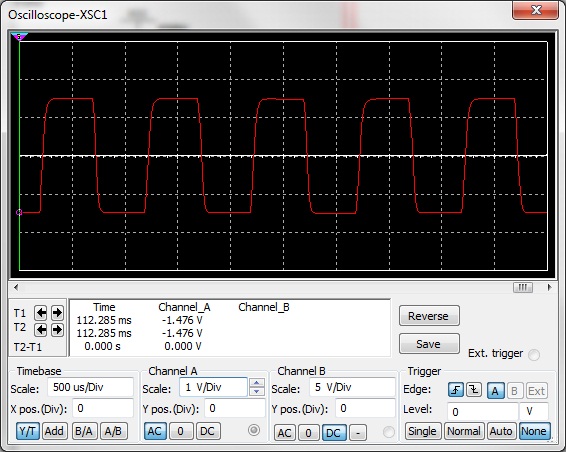
Task: Click the trigger Level input field
Action: tap(483, 412)
